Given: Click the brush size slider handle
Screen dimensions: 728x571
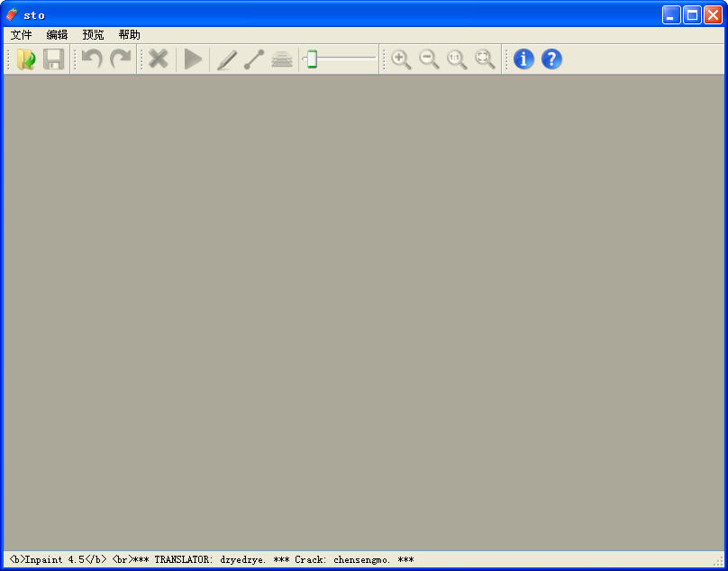Looking at the screenshot, I should pos(311,59).
